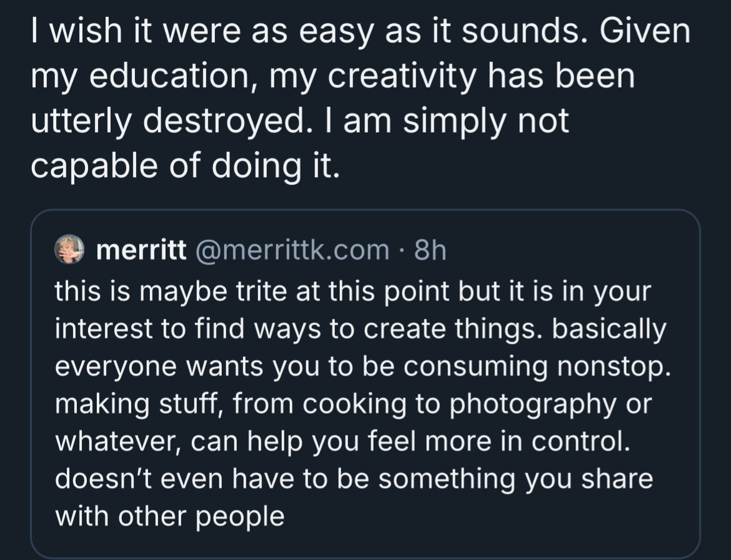Click quoted line 'everyone wants you to be consuming'

click(x=363, y=366)
